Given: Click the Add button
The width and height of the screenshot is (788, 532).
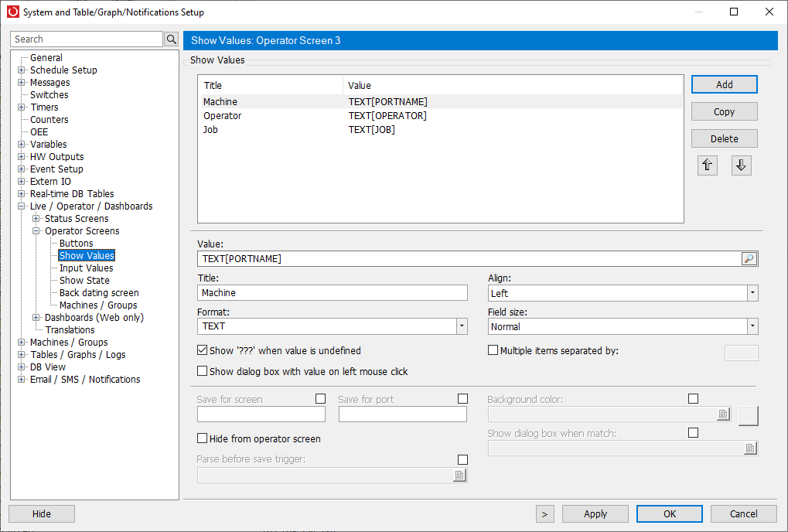Looking at the screenshot, I should (724, 84).
